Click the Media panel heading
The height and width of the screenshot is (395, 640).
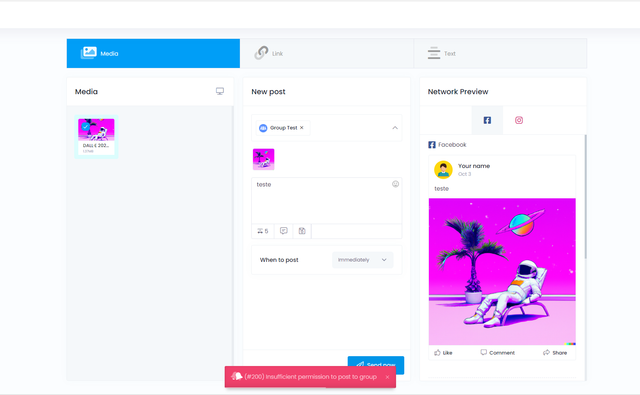86,92
